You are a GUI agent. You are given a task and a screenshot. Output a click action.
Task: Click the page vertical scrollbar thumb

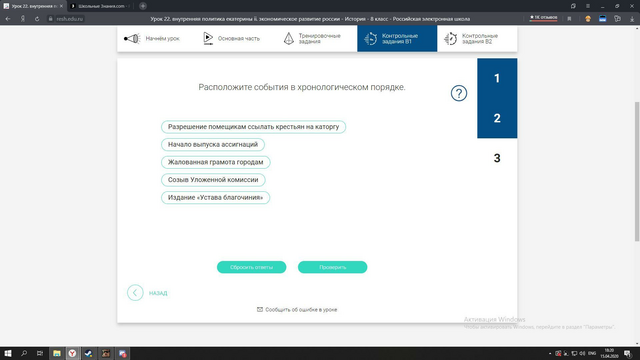click(637, 171)
